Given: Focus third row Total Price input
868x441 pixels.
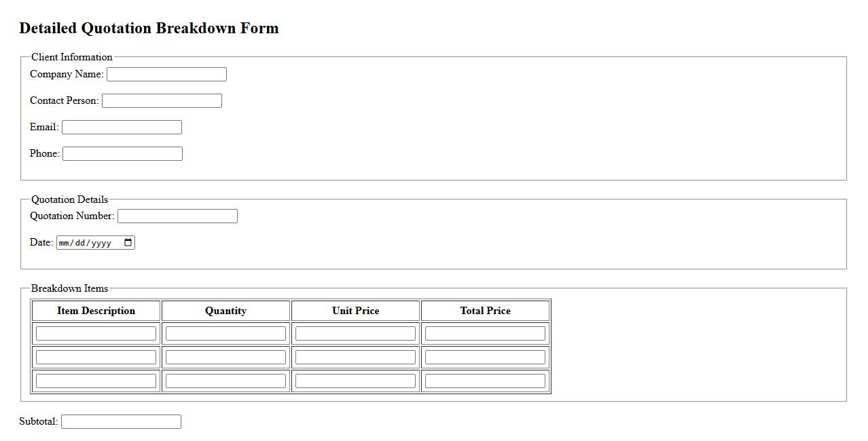Looking at the screenshot, I should click(x=485, y=381).
